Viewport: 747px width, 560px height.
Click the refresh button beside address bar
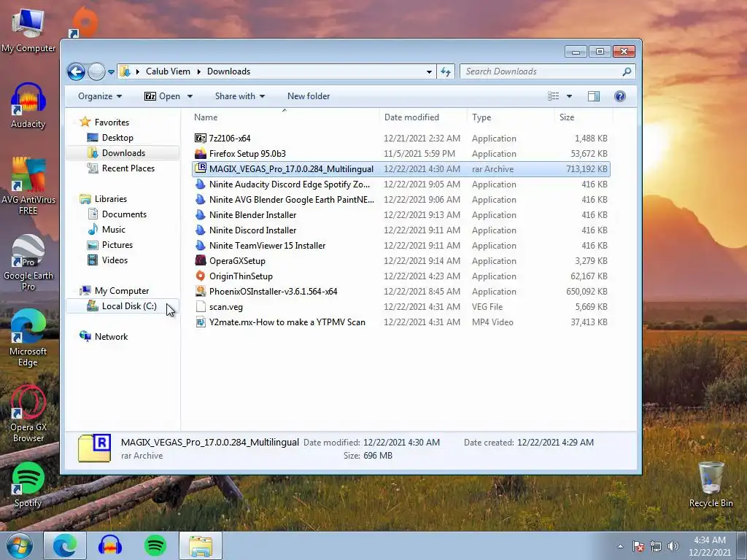click(446, 71)
